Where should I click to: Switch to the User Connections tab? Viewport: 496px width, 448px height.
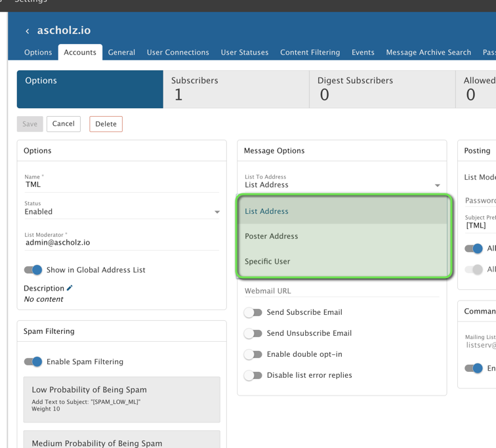(x=178, y=52)
